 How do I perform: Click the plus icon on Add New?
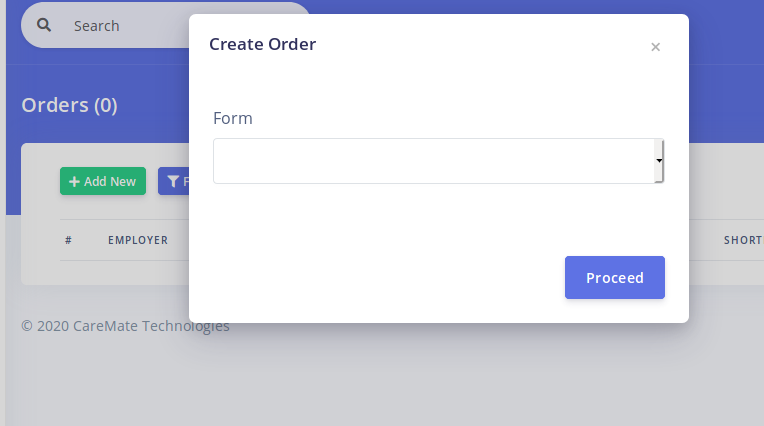click(x=74, y=181)
